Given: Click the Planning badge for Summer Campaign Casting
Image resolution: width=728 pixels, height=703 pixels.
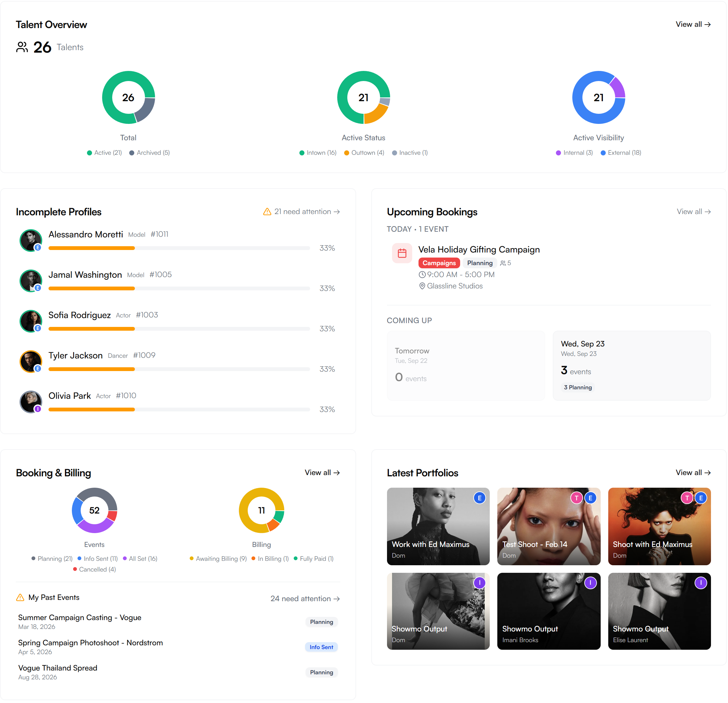Looking at the screenshot, I should click(x=322, y=622).
